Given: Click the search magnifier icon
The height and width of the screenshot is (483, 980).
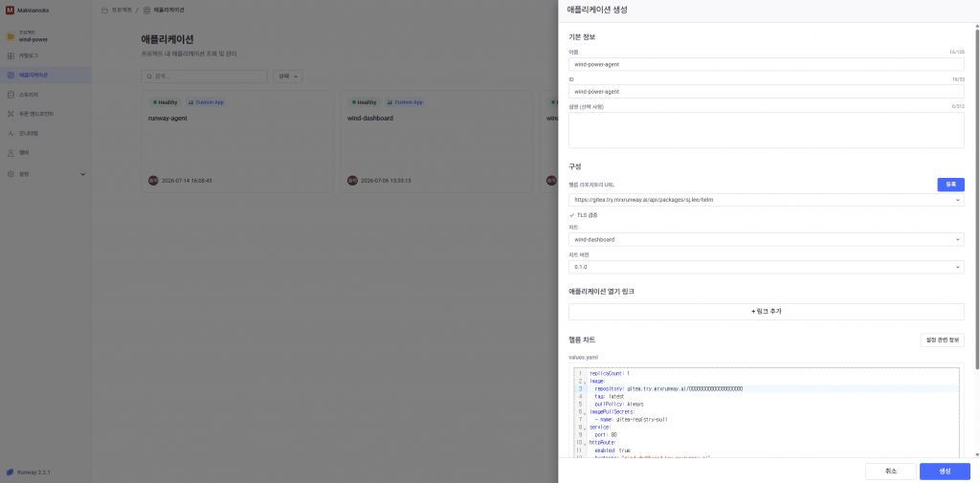Looking at the screenshot, I should 149,77.
